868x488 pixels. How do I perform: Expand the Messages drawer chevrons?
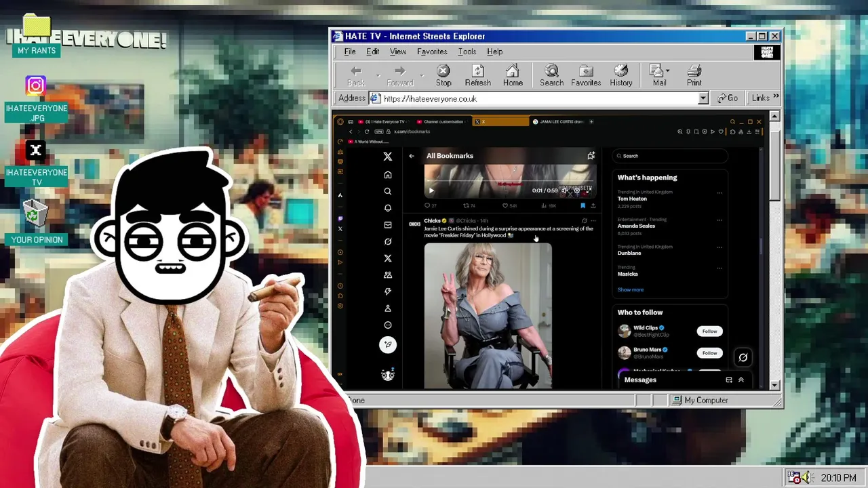[741, 380]
